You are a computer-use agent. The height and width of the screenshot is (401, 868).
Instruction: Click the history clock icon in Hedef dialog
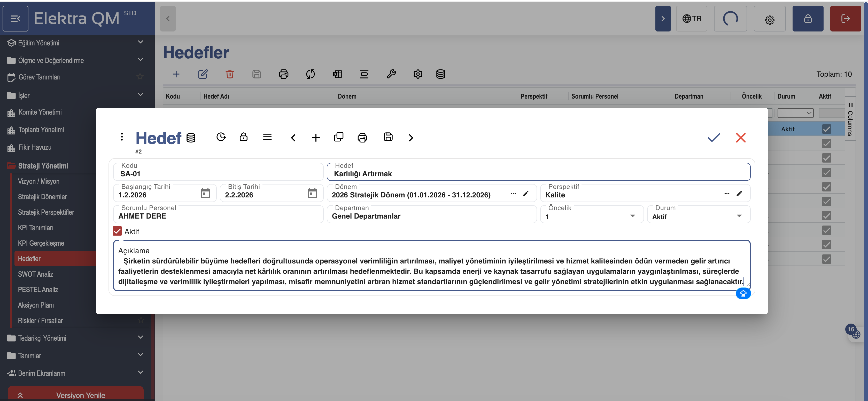[x=221, y=137]
